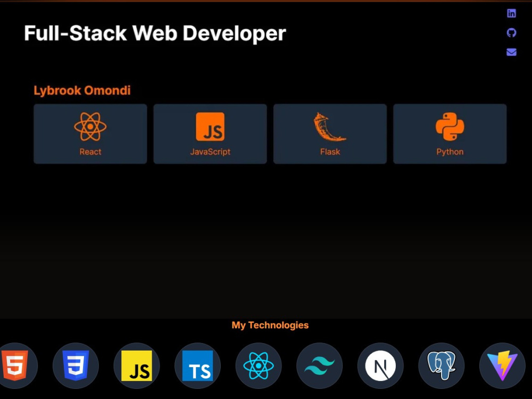The height and width of the screenshot is (399, 532).
Task: Click the Lybrook Omondi name heading
Action: [x=82, y=90]
